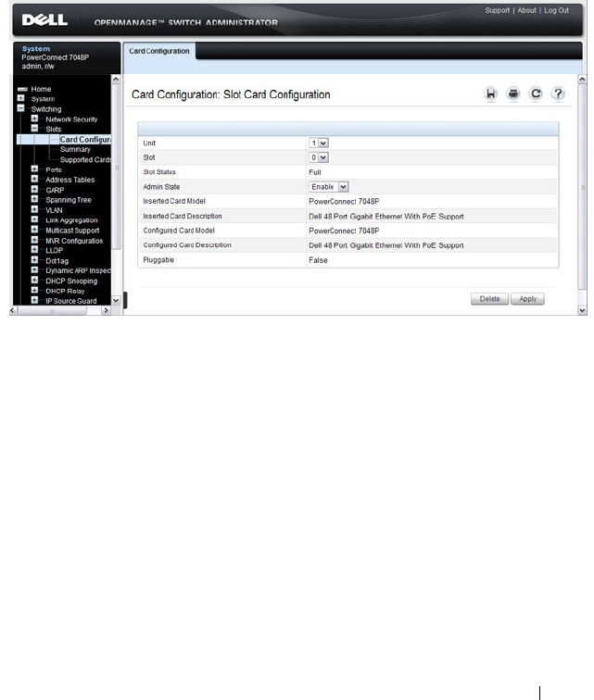Screen dimensions: 594x700
Task: Expand the DHCP Snooping node
Action: coord(34,281)
